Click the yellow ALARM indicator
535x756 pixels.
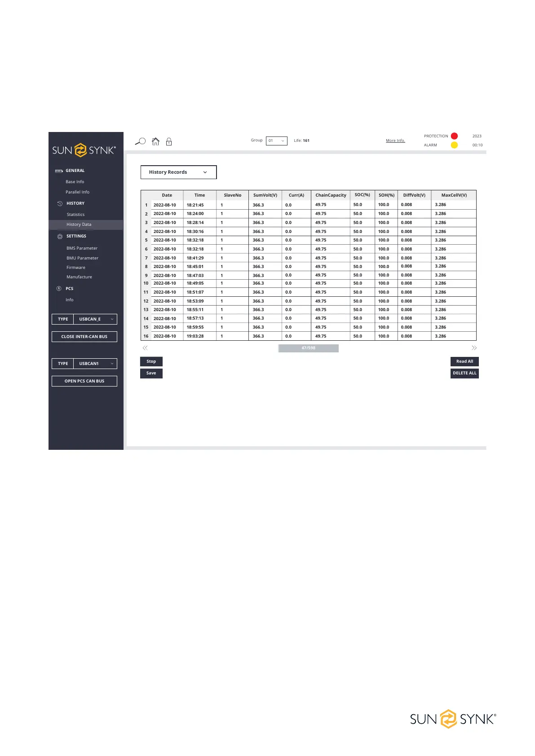[x=454, y=145]
